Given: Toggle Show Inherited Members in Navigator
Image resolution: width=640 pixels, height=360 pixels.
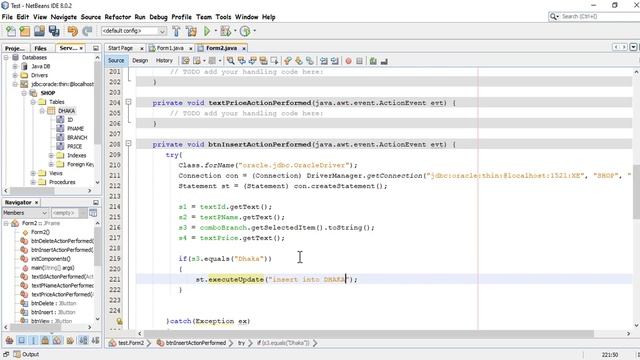Looking at the screenshot, I should pos(9,340).
